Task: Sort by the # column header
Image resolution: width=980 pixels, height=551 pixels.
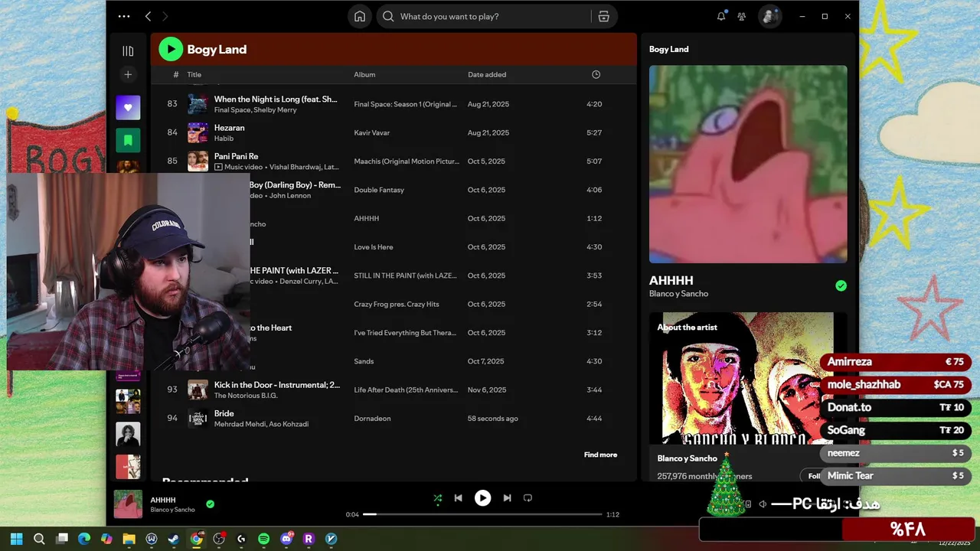Action: click(x=176, y=74)
